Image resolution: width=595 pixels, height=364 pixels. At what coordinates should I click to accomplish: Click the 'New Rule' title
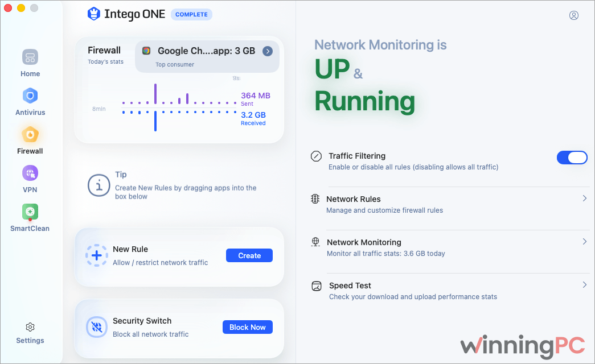pos(130,249)
